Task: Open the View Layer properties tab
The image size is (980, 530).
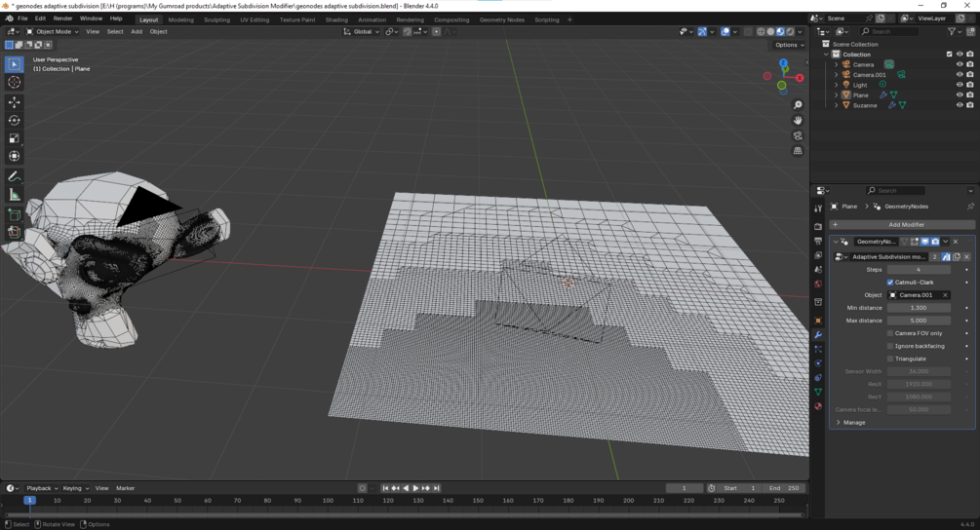Action: click(818, 254)
